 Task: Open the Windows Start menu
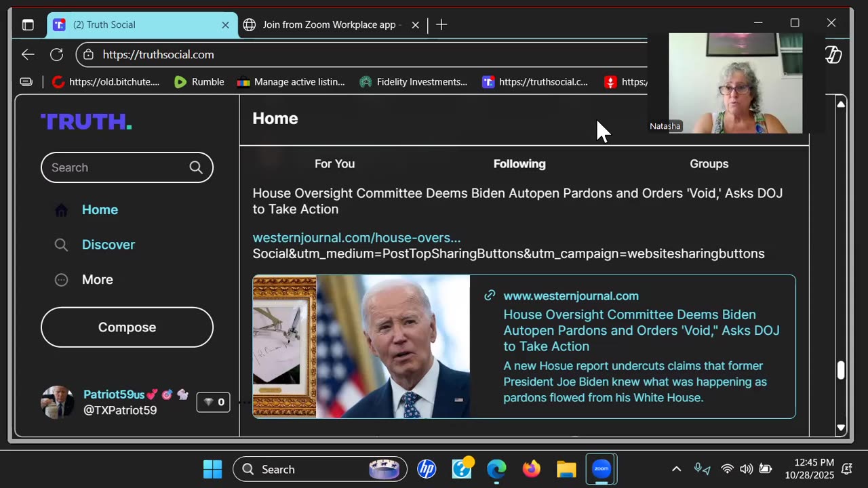[x=212, y=469]
